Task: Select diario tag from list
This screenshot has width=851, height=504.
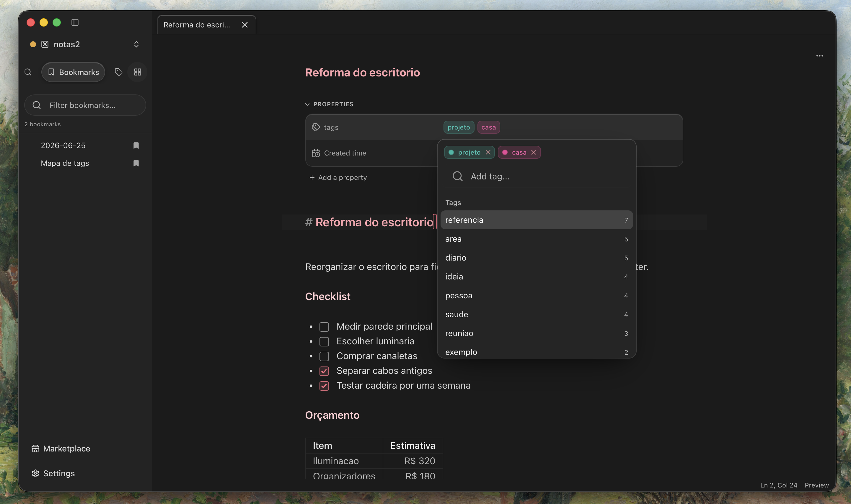Action: coord(536,258)
